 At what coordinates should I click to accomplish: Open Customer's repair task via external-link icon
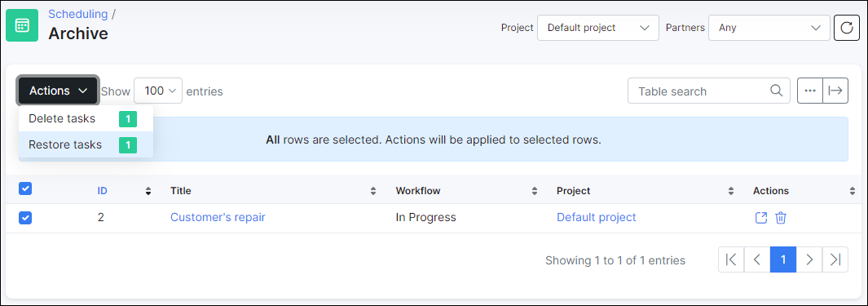tap(761, 218)
